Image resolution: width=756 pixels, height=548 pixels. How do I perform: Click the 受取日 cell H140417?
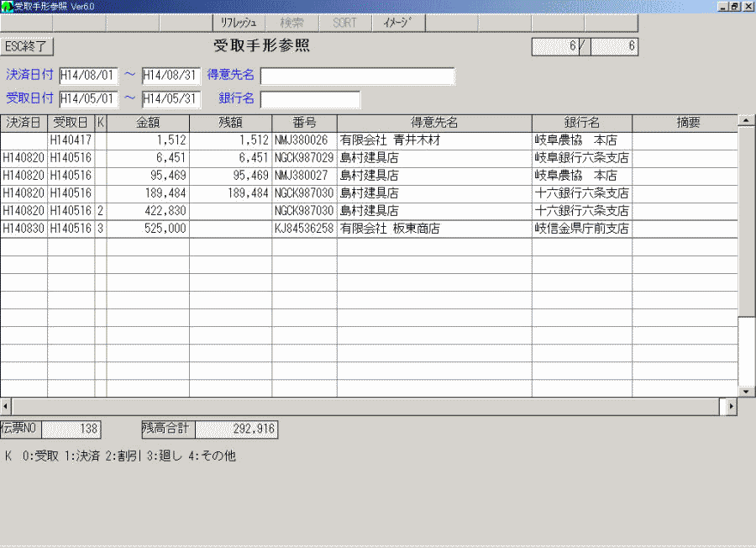(x=71, y=140)
